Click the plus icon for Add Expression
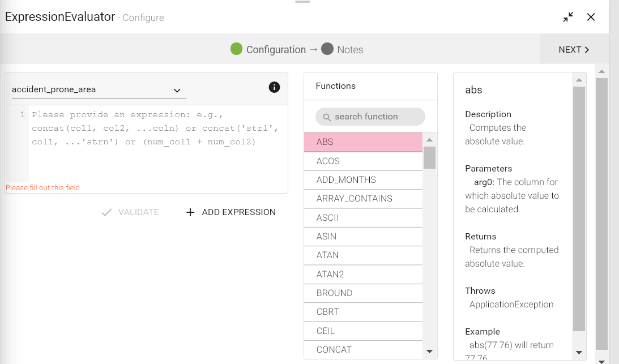This screenshot has height=364, width=619. (190, 212)
